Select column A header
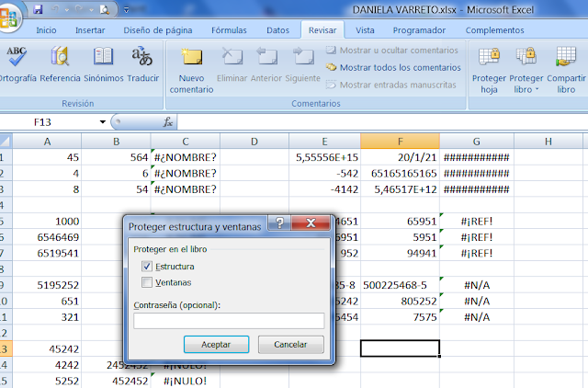Screen dimensions: 588x388 click(x=47, y=142)
